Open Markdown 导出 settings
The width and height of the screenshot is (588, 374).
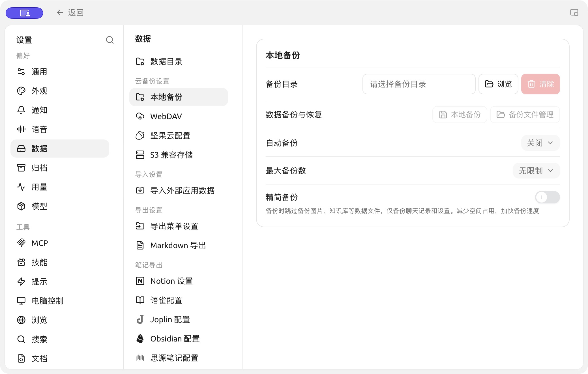179,245
